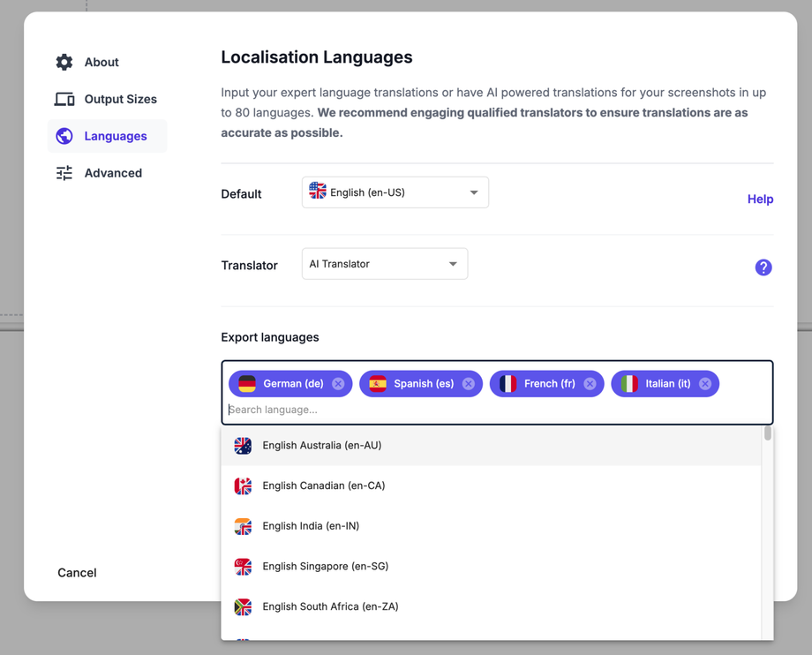Image resolution: width=812 pixels, height=655 pixels.
Task: Click the About gear icon
Action: coord(64,62)
